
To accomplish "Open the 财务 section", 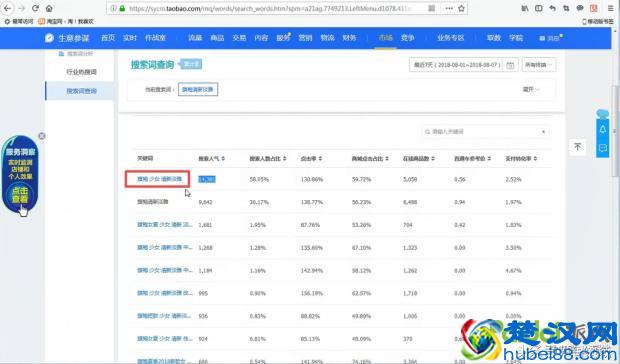I will point(350,38).
